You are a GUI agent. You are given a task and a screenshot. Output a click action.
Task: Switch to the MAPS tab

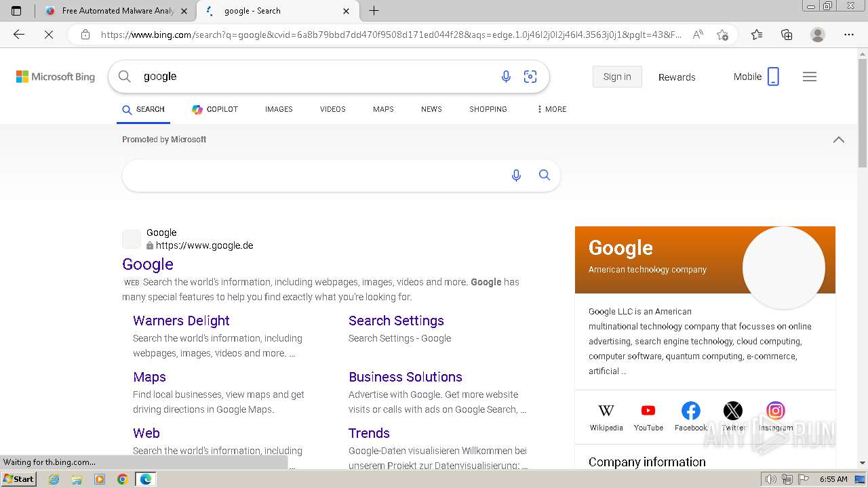(x=383, y=109)
